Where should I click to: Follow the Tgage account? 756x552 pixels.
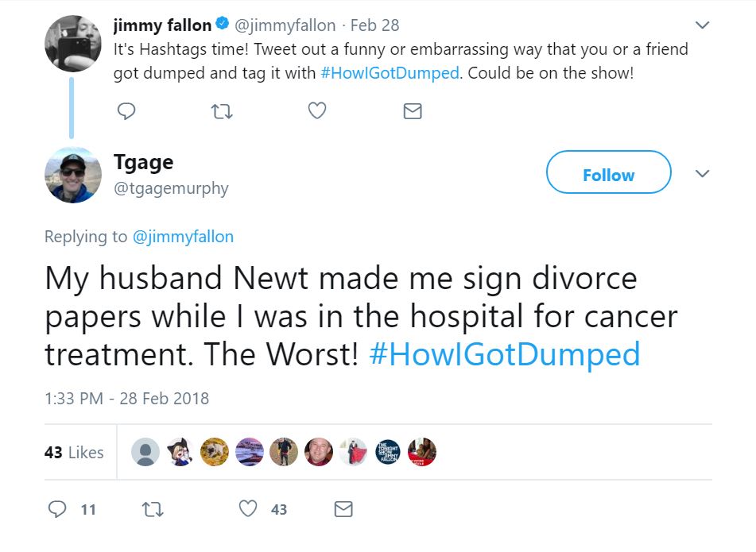point(608,172)
